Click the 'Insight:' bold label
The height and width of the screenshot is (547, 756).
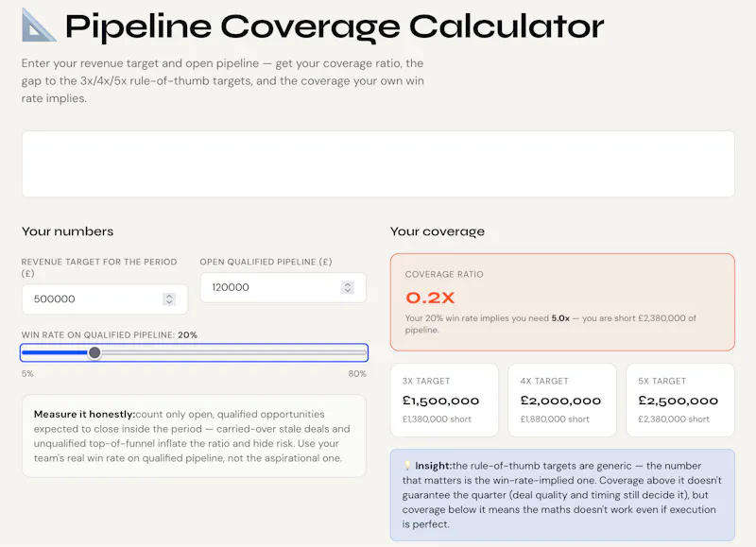coord(434,466)
